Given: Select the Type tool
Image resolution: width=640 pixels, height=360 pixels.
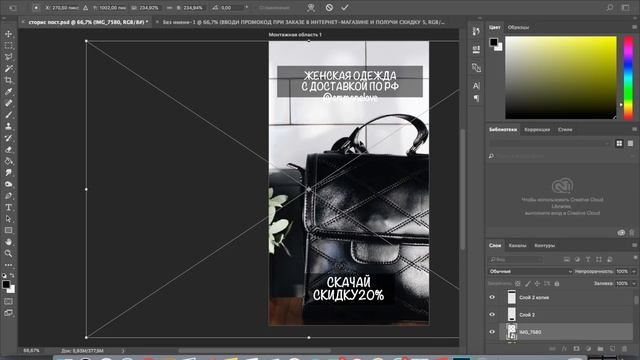Looking at the screenshot, I should tap(9, 207).
